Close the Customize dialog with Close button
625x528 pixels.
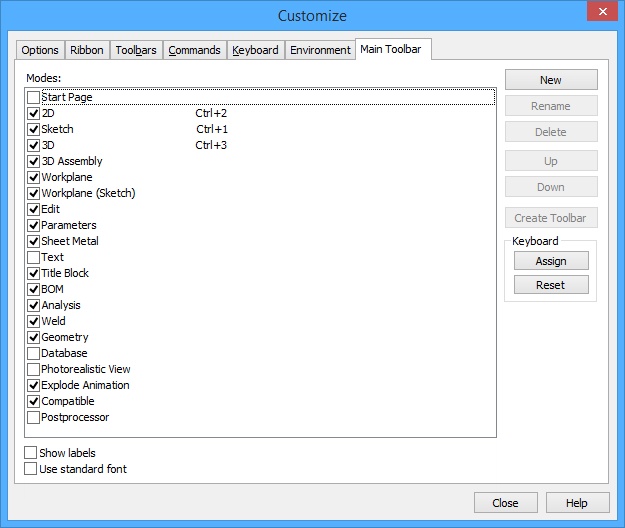coord(505,503)
